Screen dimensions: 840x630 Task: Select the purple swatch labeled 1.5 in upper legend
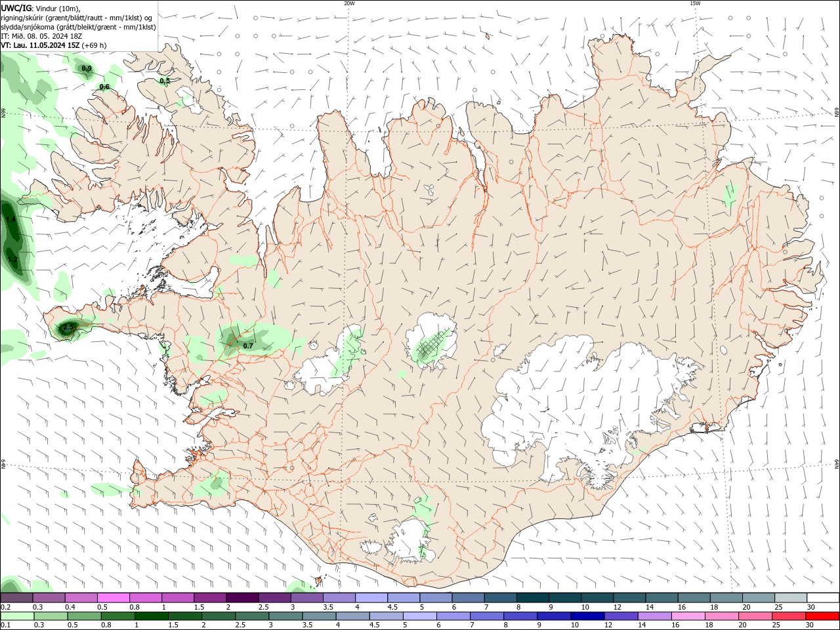[x=209, y=598]
